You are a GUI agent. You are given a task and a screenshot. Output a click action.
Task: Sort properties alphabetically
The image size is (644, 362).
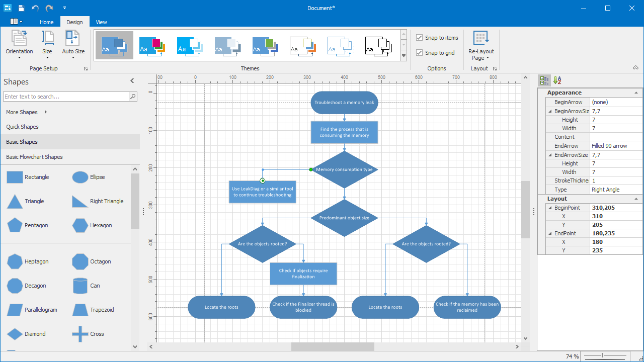tap(557, 80)
